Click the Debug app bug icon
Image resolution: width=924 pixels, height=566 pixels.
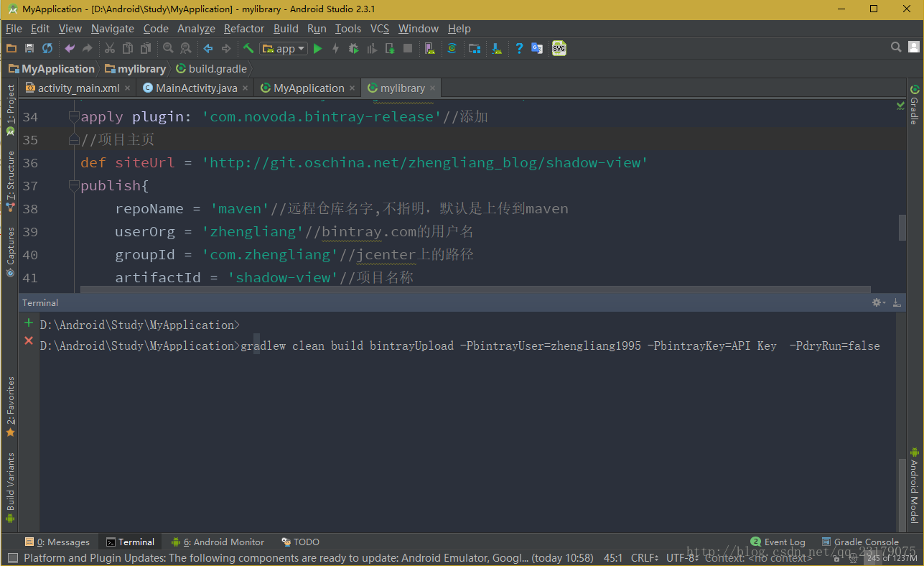(x=353, y=48)
